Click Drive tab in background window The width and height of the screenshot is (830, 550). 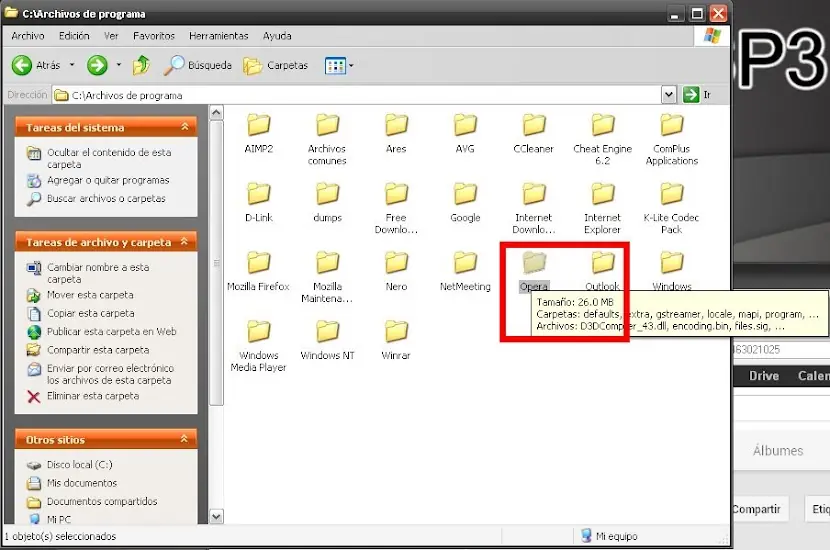(764, 376)
